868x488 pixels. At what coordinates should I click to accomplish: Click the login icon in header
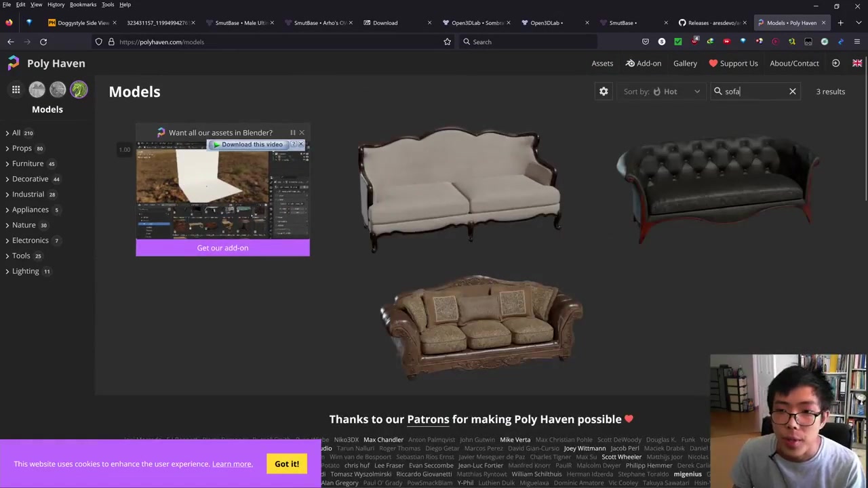[x=835, y=63]
